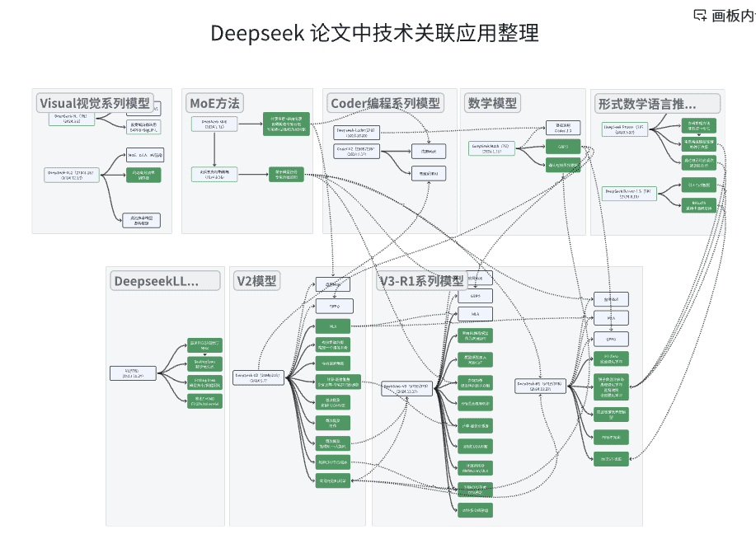Click the DeepSeek-V2 node in V2模型
Viewport: 756px width, 539px height.
258,377
